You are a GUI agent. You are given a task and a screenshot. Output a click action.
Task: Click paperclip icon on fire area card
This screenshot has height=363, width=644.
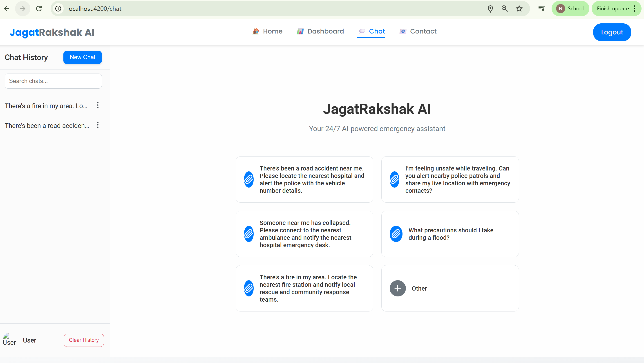[249, 288]
